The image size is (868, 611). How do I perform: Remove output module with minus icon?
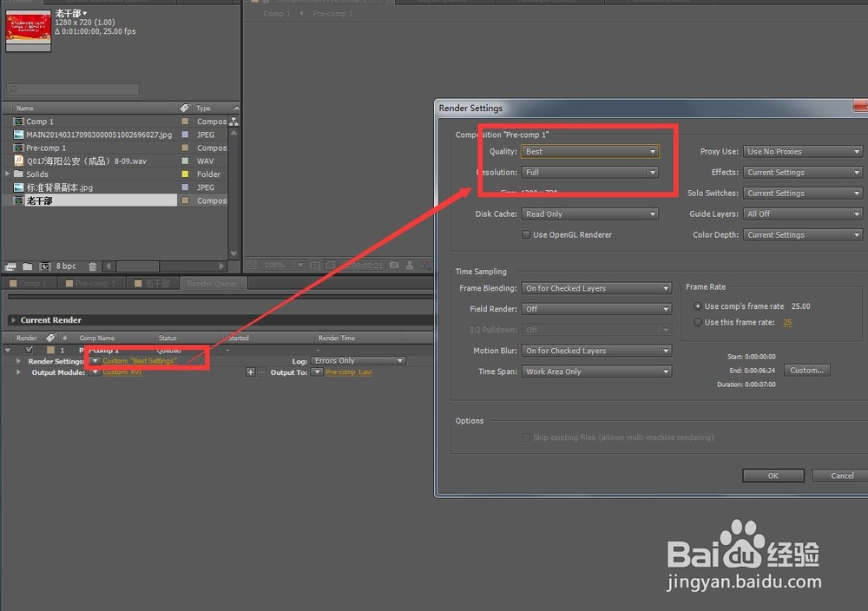[x=262, y=372]
